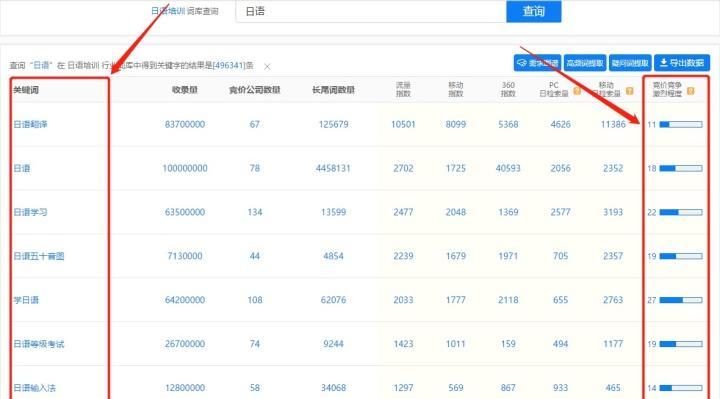Click the traffic index 10501
Screen dimensions: 720x399
403,124
